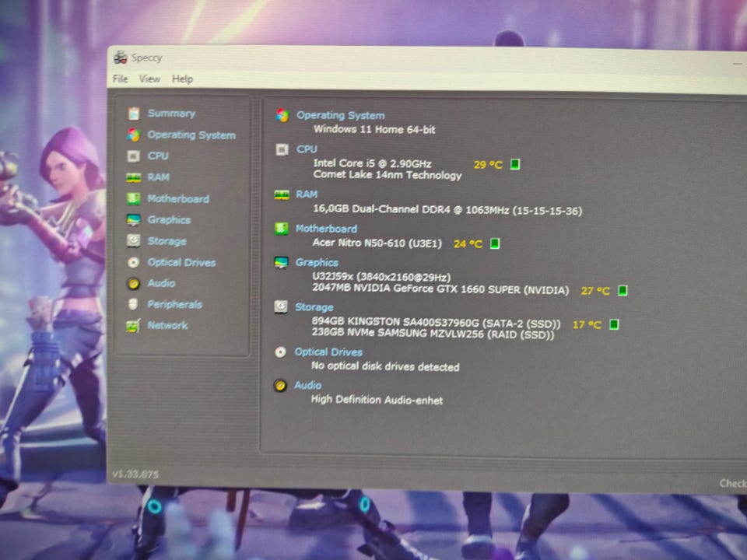
Task: Click the 16,0GB Dual-Channel DDR4 line
Action: 447,209
